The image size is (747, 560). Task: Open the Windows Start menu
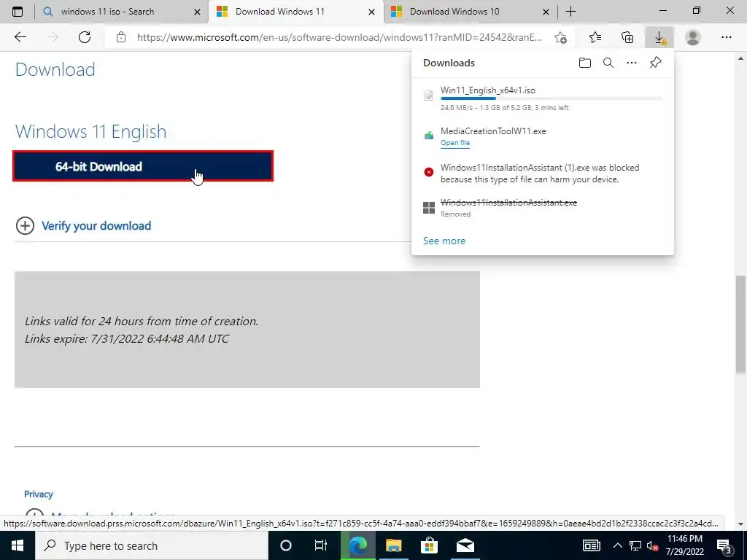click(x=18, y=545)
